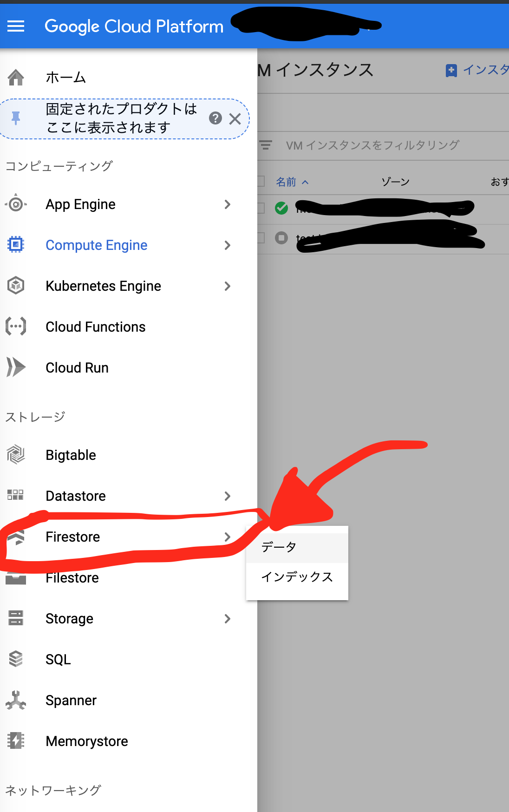This screenshot has height=812, width=509.
Task: Open SQL menu item
Action: (x=58, y=660)
